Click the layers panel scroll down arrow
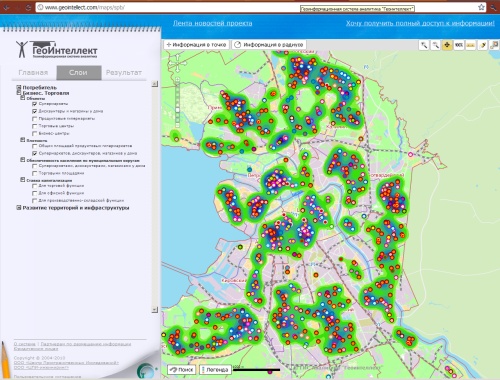The height and width of the screenshot is (380, 500). 155,310
